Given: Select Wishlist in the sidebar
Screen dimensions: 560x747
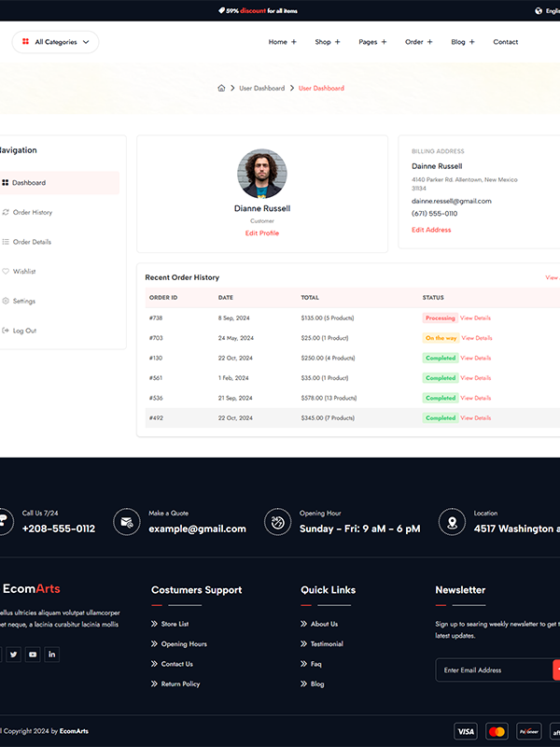Looking at the screenshot, I should click(24, 272).
